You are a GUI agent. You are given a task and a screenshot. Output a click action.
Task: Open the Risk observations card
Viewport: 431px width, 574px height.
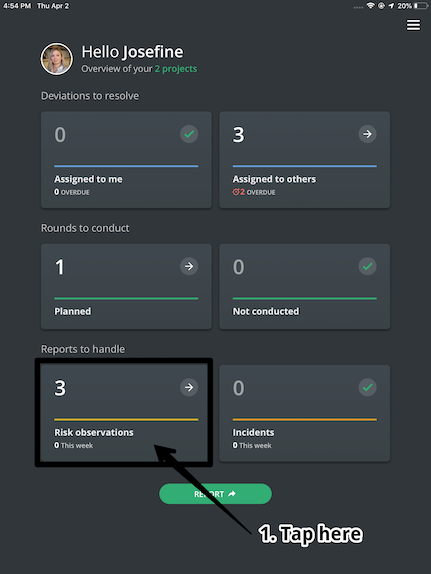[126, 413]
